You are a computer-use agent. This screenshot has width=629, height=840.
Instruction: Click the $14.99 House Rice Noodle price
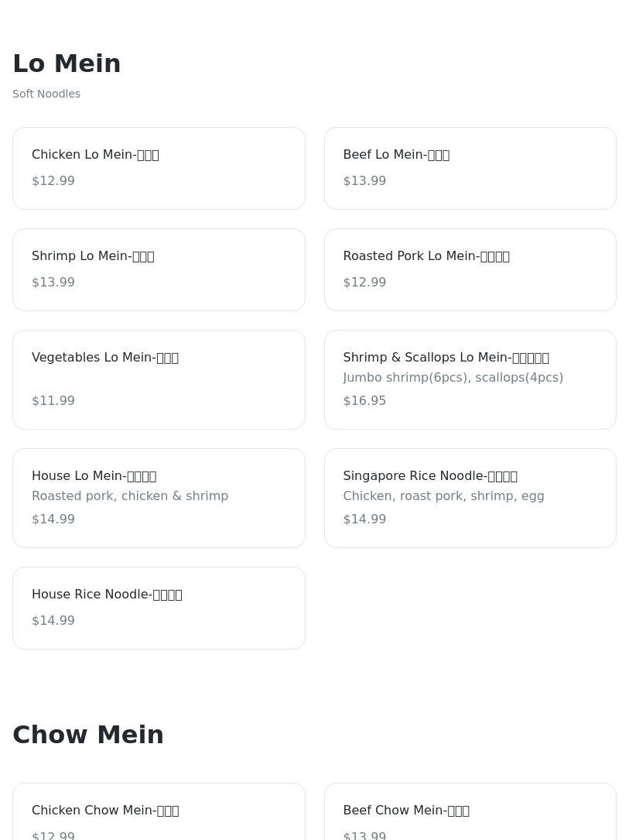53,620
